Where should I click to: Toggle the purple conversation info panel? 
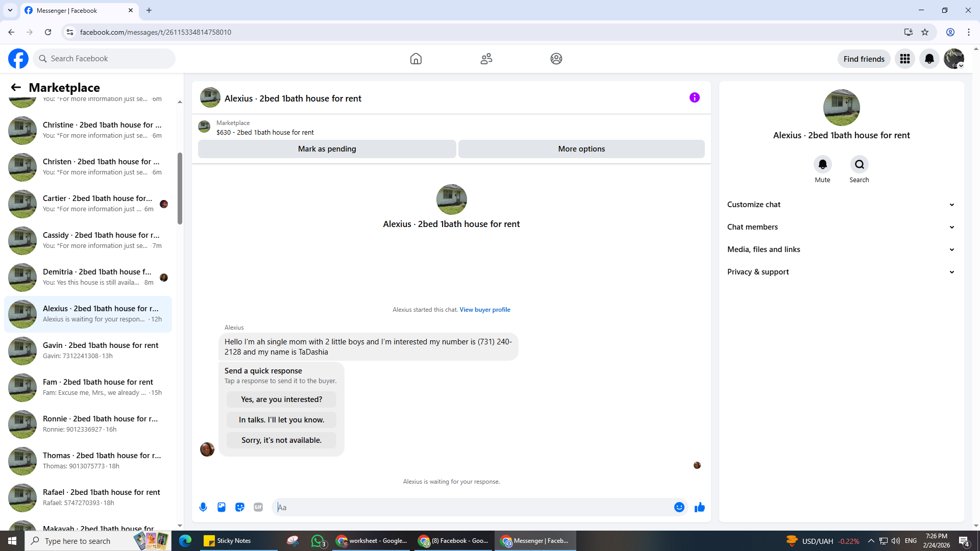pyautogui.click(x=694, y=97)
